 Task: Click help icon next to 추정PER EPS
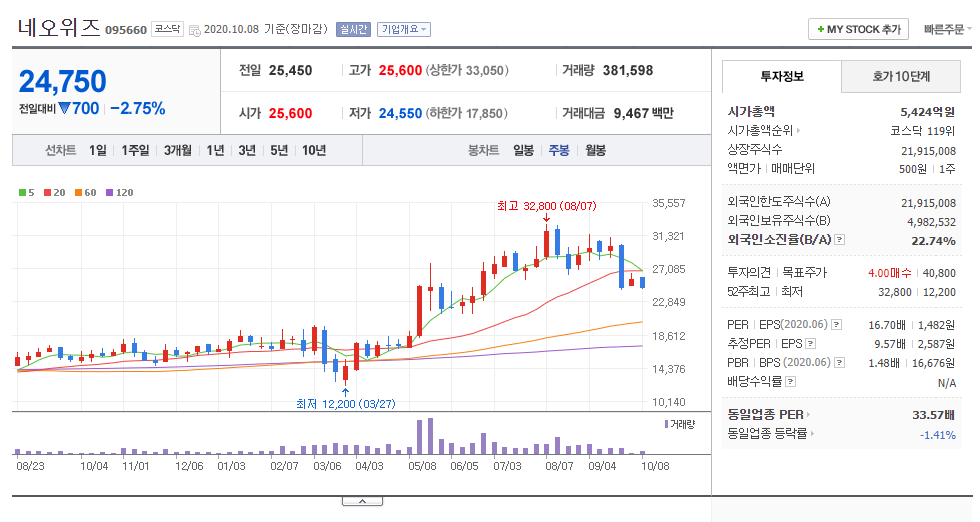click(810, 344)
